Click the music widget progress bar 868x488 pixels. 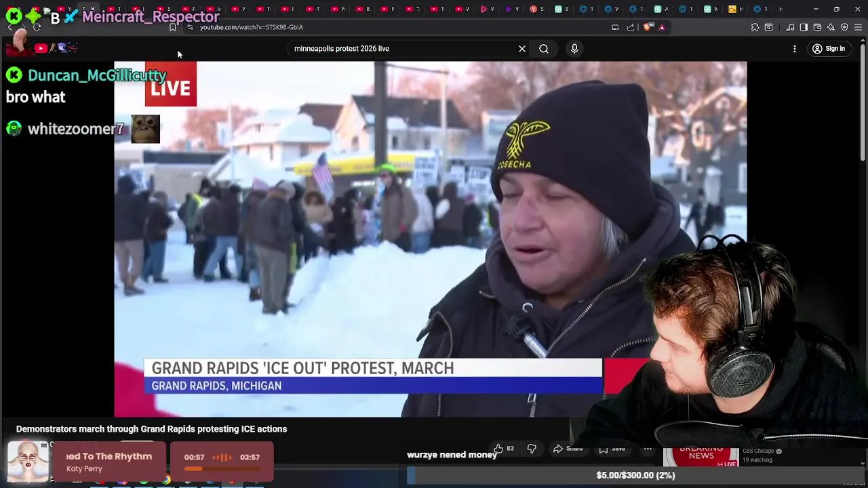(x=222, y=468)
